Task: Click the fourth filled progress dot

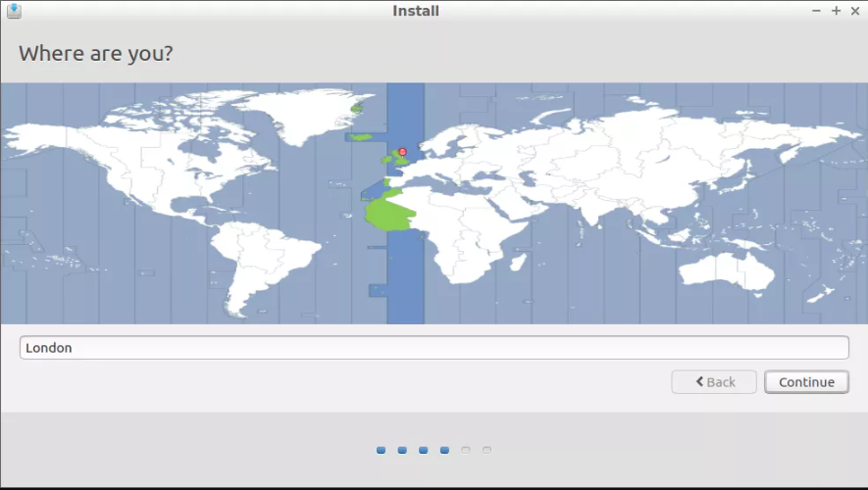Action: 444,450
